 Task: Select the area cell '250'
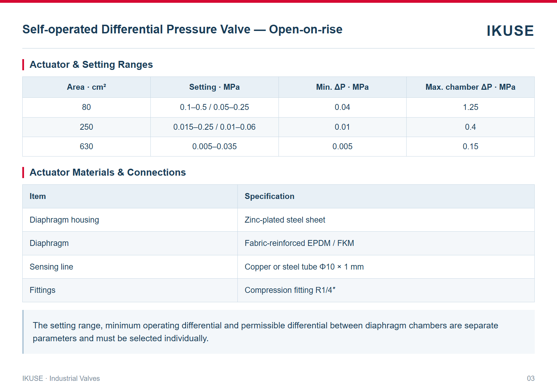point(86,127)
